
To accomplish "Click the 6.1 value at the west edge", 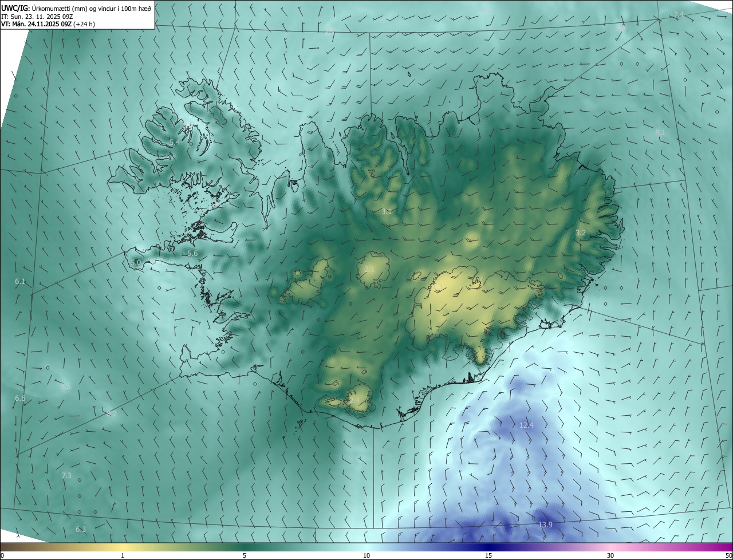I will coord(20,281).
